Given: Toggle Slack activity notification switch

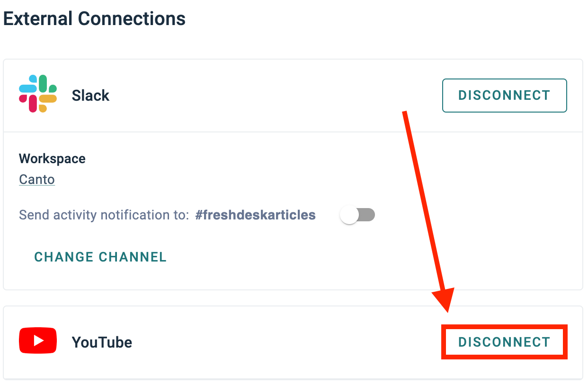Looking at the screenshot, I should [358, 216].
